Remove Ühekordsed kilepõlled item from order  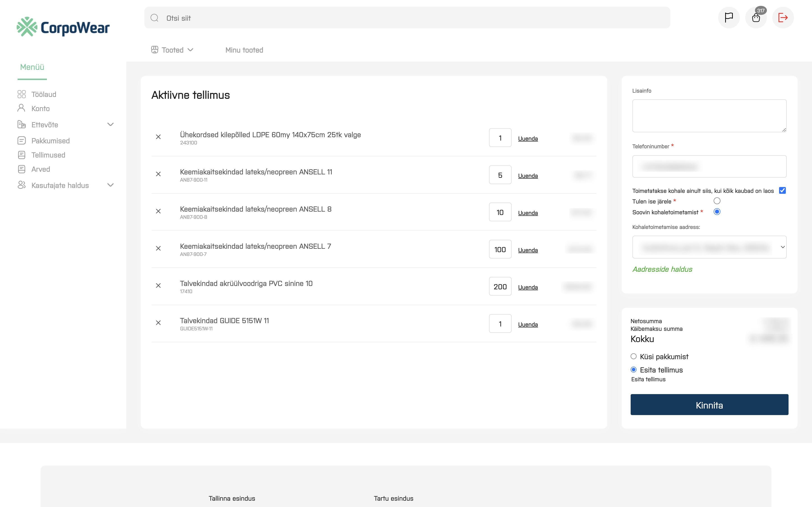pos(158,137)
